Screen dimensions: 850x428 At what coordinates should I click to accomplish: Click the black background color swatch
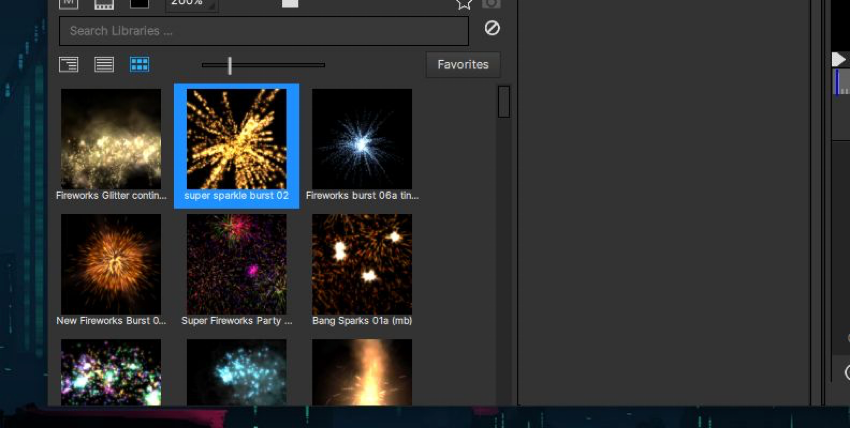point(139,3)
